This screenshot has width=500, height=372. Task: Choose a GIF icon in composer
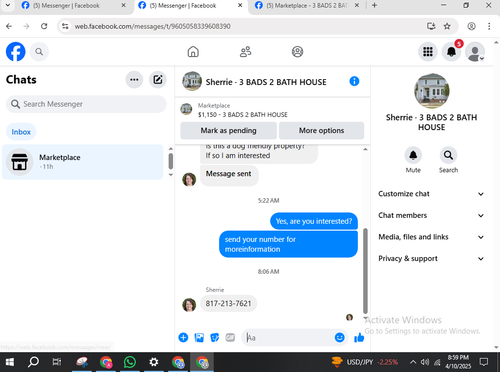click(x=230, y=338)
